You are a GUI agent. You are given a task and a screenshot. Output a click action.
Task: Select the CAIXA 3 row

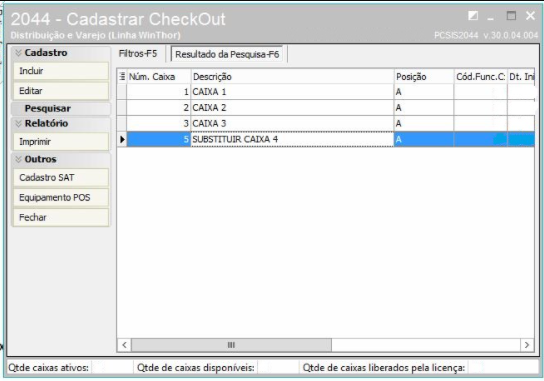[x=326, y=124]
